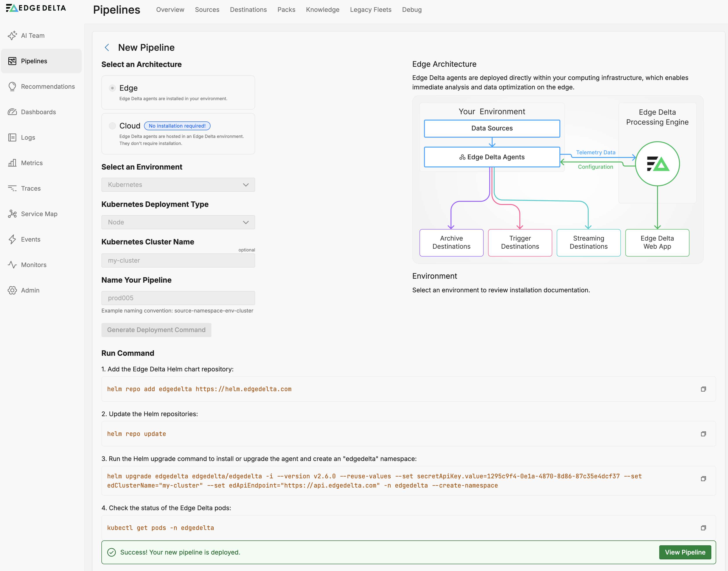The width and height of the screenshot is (728, 571).
Task: Open Dashboards from the sidebar
Action: 38,112
